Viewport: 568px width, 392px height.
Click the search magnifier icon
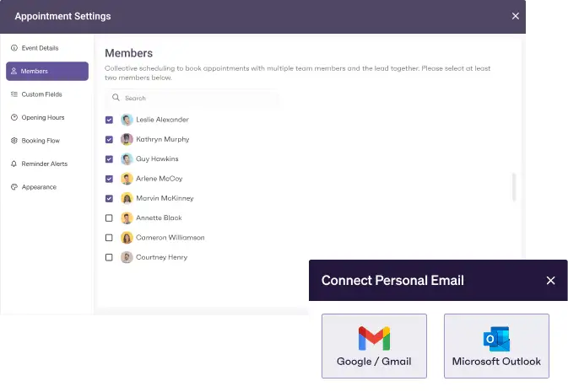pos(116,97)
